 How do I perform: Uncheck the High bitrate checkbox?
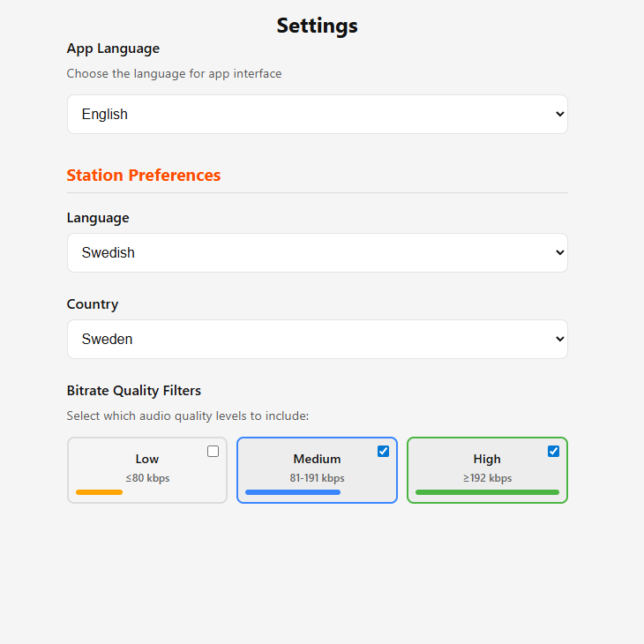point(553,452)
